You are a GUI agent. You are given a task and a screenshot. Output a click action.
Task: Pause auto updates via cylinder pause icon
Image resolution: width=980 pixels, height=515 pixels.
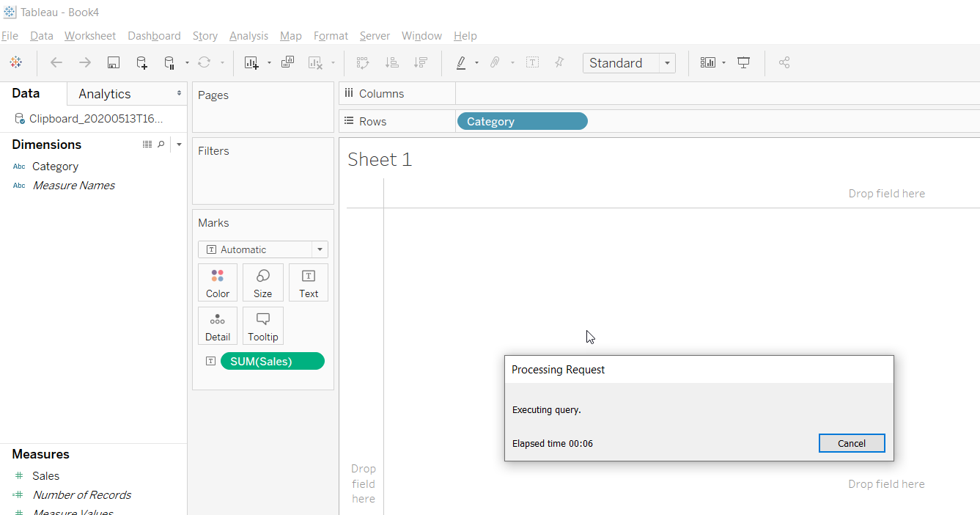(169, 63)
